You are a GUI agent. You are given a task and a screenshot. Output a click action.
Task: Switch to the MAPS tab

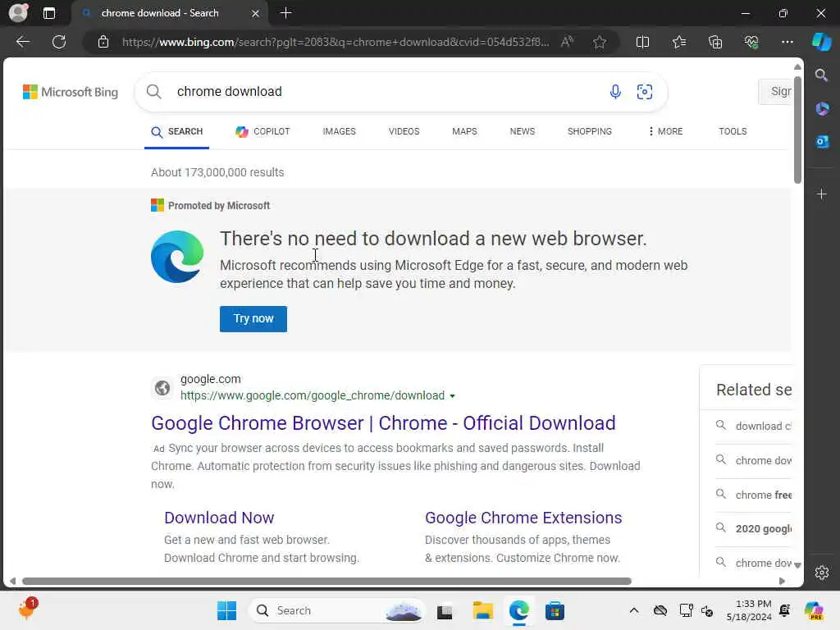tap(464, 132)
